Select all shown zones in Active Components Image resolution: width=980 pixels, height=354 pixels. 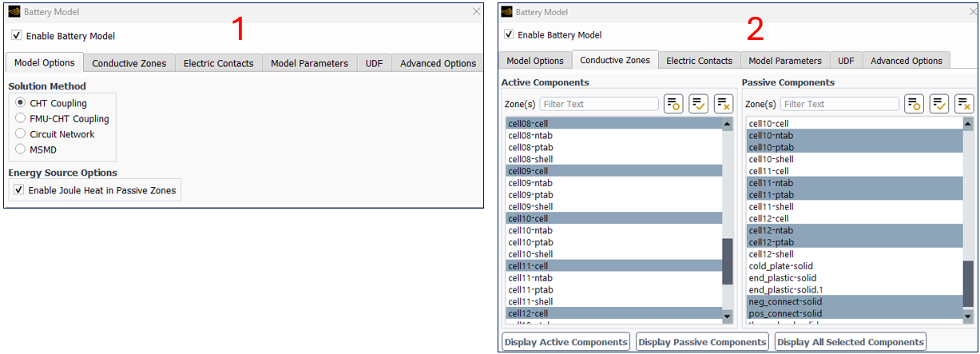click(698, 104)
